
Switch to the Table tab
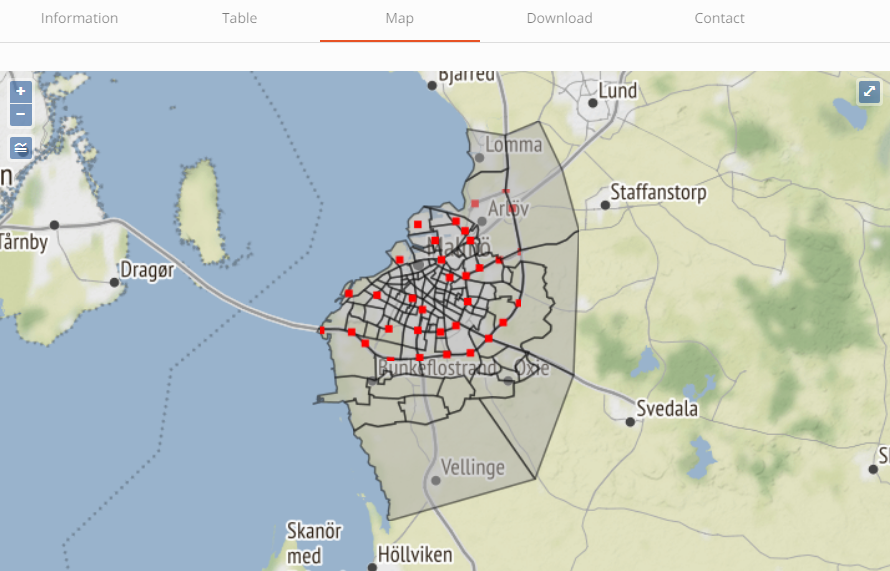240,18
